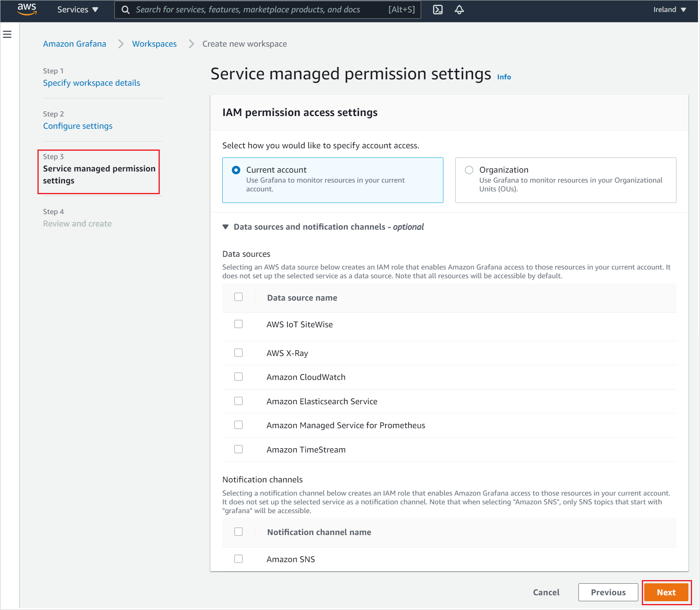Open the Ireland region selector
700x610 pixels.
pyautogui.click(x=670, y=10)
